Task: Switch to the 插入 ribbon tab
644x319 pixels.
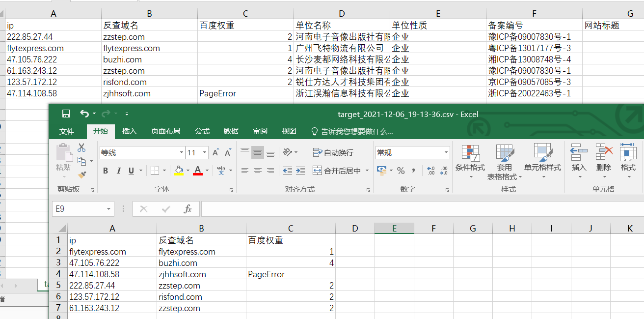Action: pos(129,131)
